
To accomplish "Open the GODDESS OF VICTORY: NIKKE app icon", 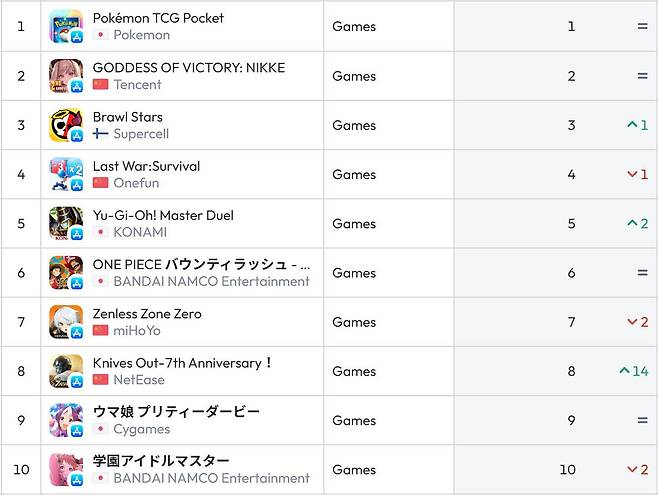I will tap(66, 76).
